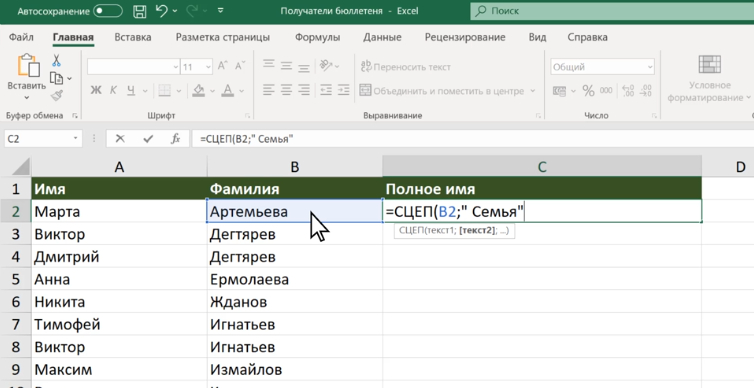
Task: Click the Comma Style 000 icon
Action: (606, 90)
